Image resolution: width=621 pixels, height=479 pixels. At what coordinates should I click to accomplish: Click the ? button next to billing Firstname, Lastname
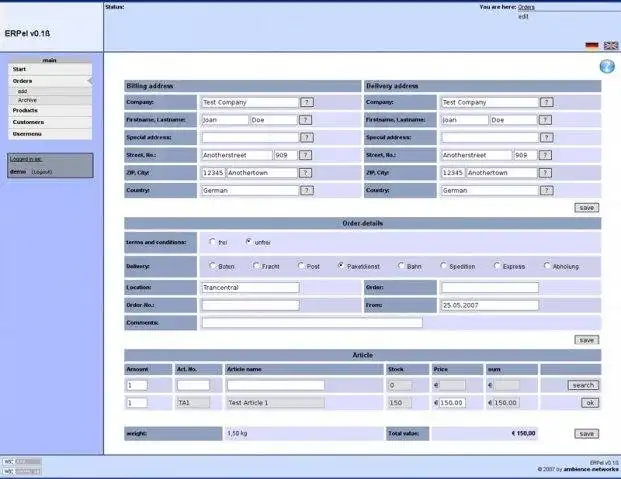pyautogui.click(x=305, y=120)
